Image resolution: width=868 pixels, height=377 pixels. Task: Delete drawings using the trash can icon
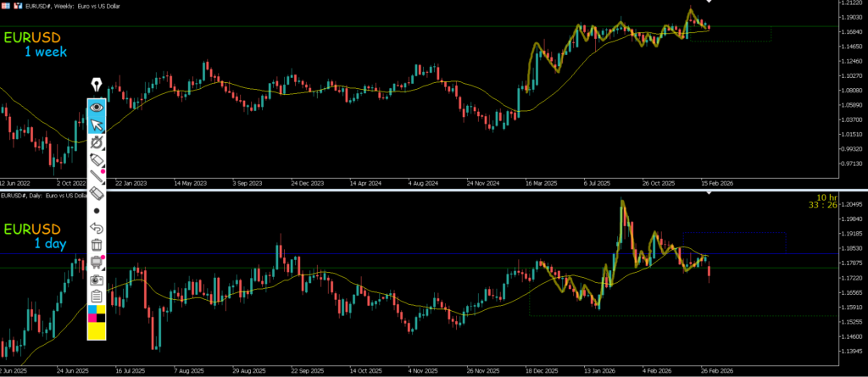97,245
